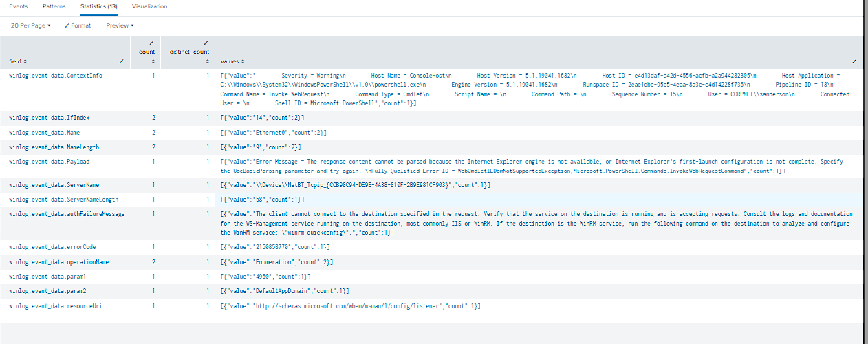Sort the count column with its arrows

point(152,61)
